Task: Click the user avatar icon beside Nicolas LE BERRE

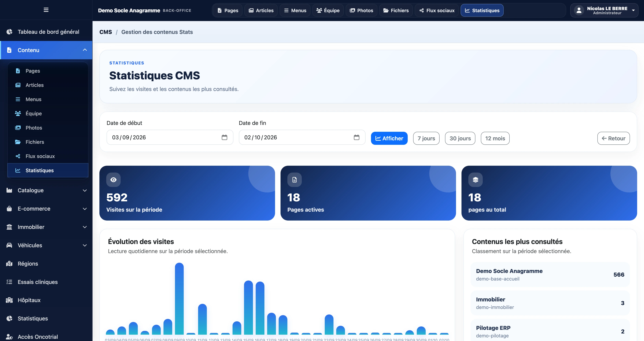Action: tap(579, 10)
